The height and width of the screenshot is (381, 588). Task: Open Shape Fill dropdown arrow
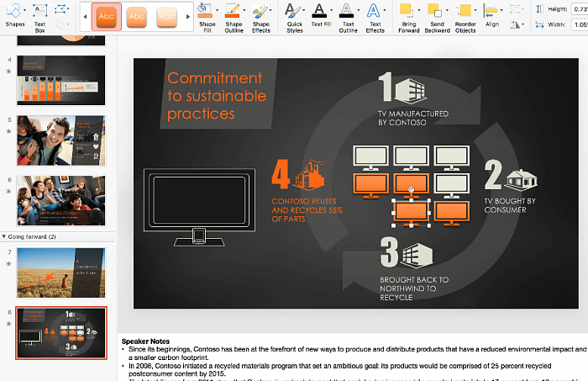pyautogui.click(x=217, y=10)
